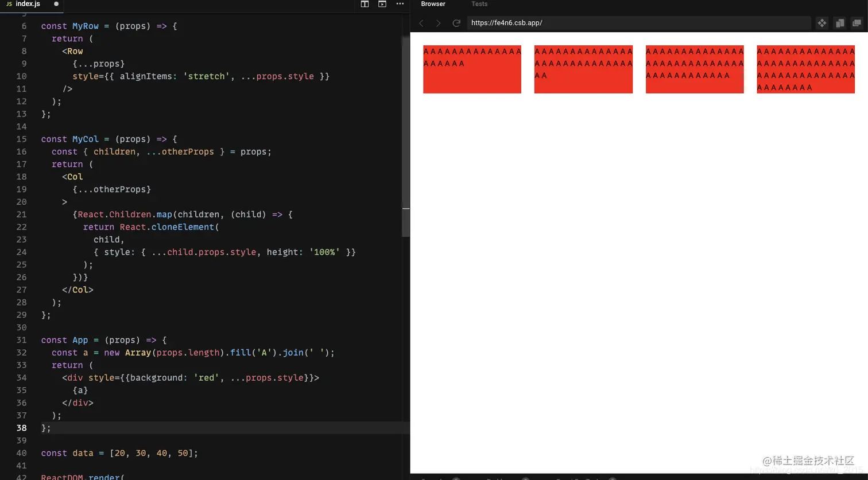Click the diamond-shaped icon beside the URL bar
Viewport: 868px width, 480px height.
(822, 23)
